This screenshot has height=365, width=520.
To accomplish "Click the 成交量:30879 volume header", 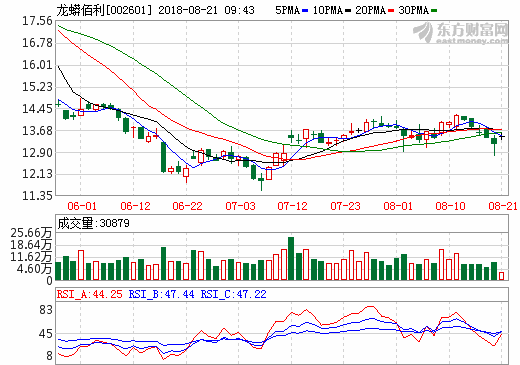I will tap(93, 223).
